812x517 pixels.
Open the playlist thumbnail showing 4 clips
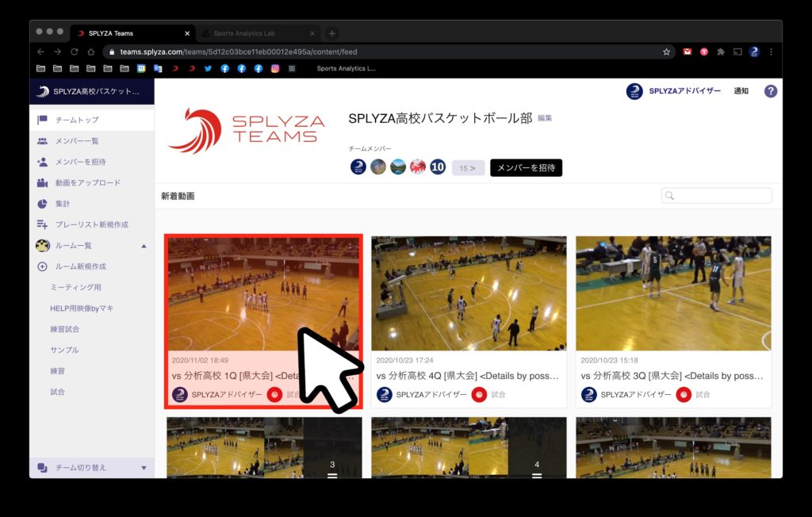pos(469,447)
